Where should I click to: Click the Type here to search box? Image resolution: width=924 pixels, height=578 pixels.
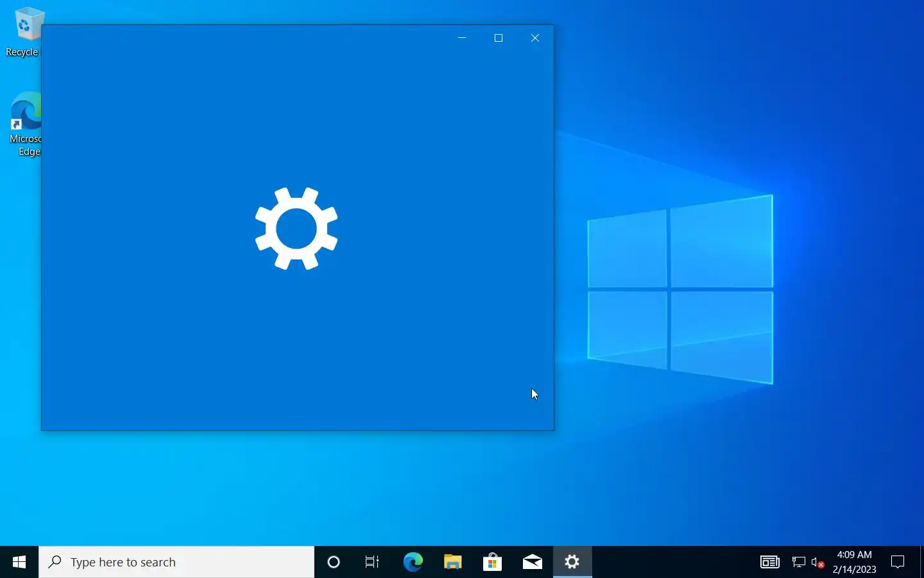tap(176, 562)
